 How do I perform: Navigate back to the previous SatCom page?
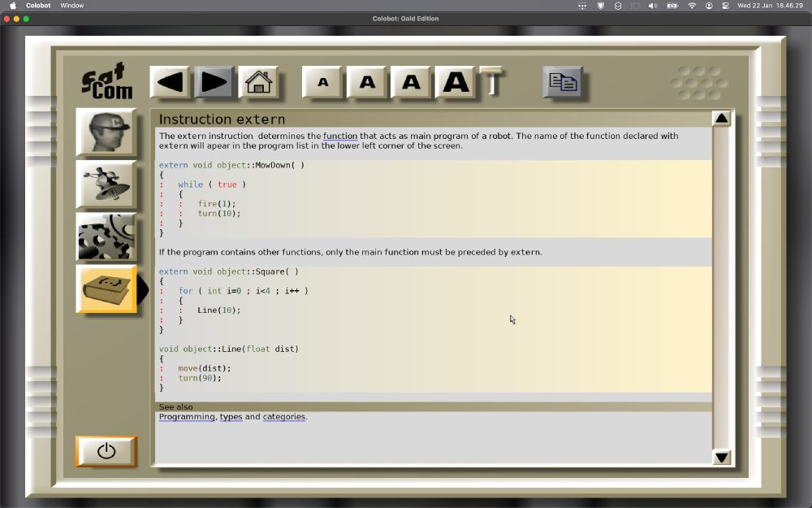coord(168,80)
